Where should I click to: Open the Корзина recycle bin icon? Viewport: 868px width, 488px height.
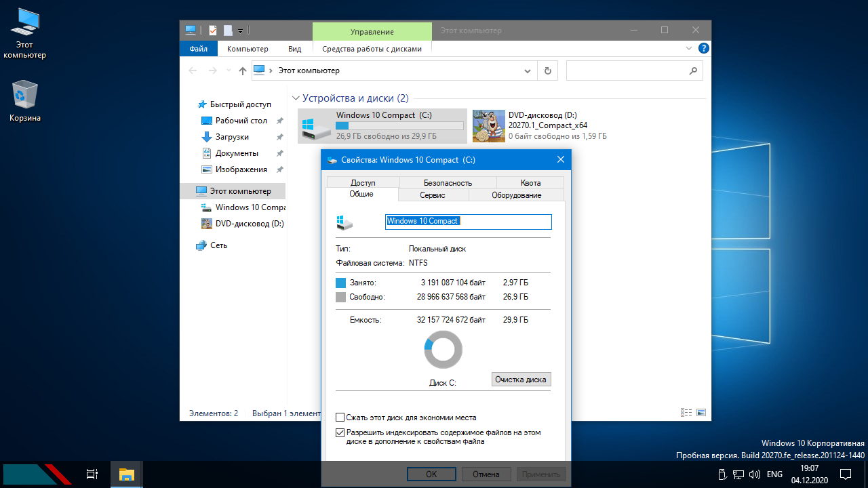click(x=25, y=102)
